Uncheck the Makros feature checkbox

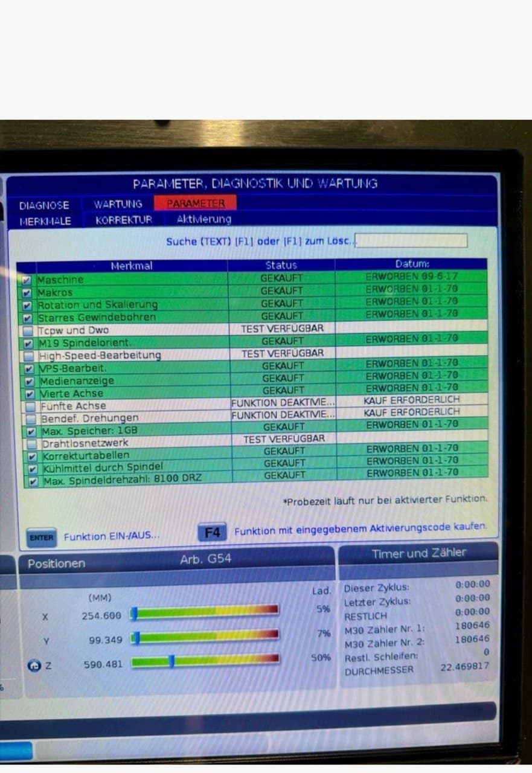[27, 293]
